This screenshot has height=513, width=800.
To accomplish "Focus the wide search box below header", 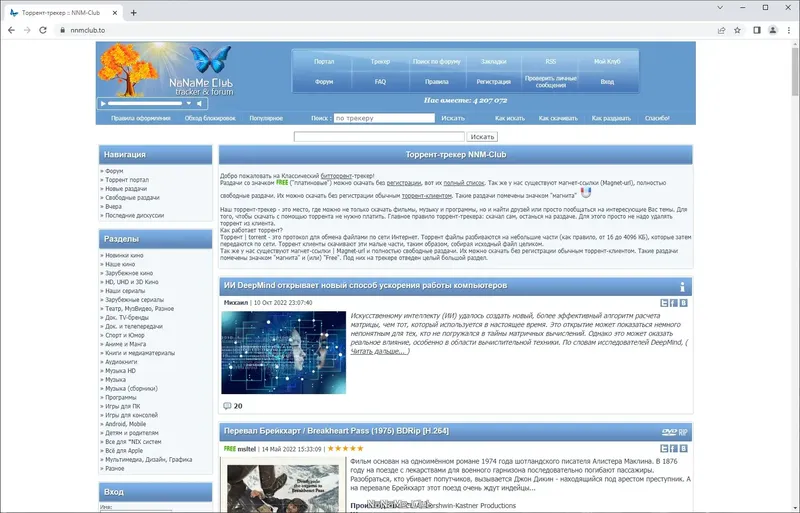I will click(379, 137).
